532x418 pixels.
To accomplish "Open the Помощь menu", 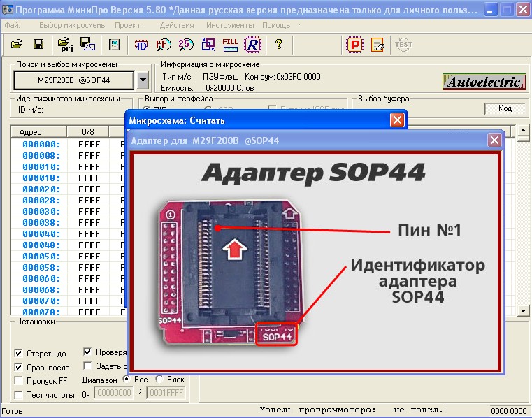I will 276,25.
